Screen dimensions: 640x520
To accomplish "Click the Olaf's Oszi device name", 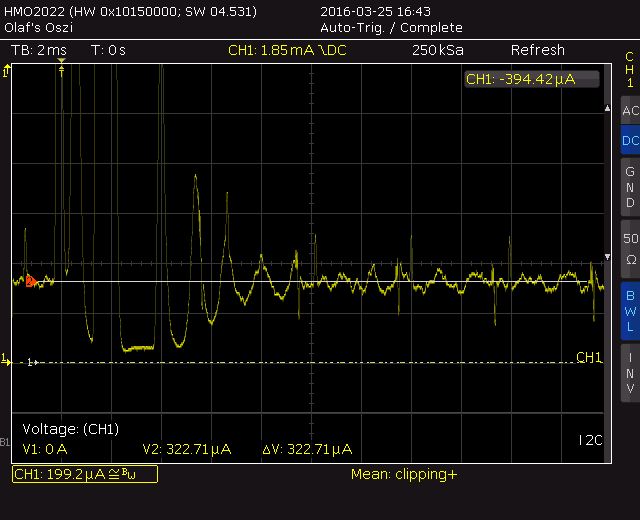I will click(x=38, y=28).
